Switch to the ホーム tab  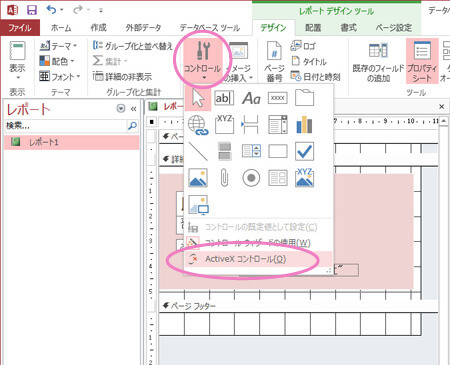point(61,28)
